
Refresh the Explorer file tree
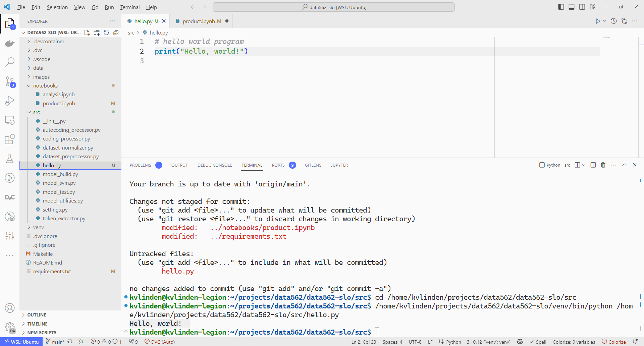click(x=106, y=33)
